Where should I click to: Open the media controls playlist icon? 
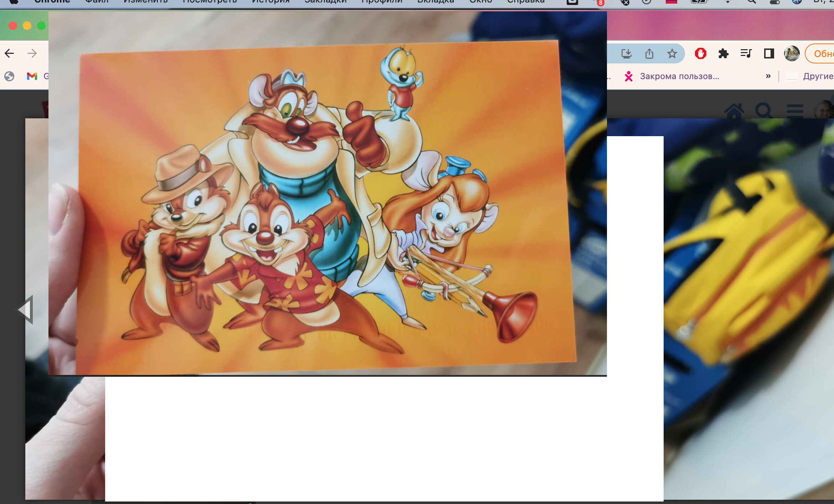746,54
